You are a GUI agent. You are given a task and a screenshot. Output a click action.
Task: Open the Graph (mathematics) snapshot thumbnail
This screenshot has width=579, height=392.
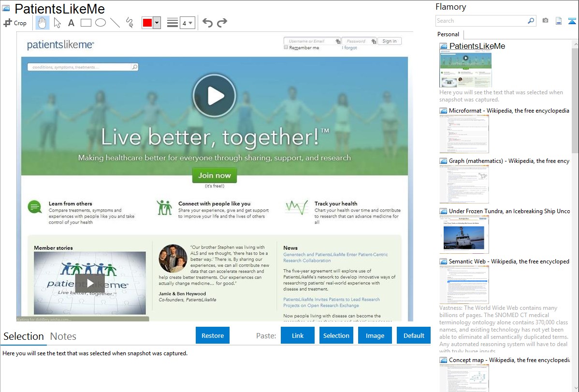point(464,184)
